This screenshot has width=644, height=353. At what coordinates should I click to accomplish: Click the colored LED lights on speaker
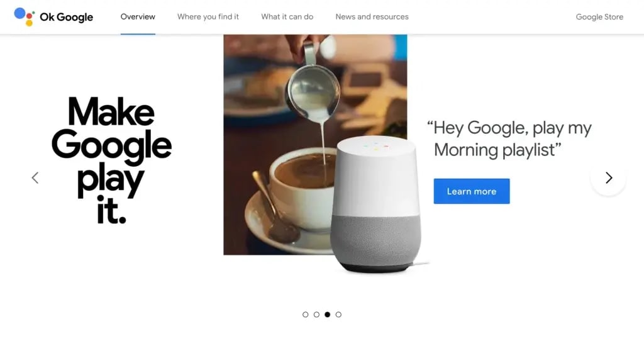pyautogui.click(x=376, y=146)
